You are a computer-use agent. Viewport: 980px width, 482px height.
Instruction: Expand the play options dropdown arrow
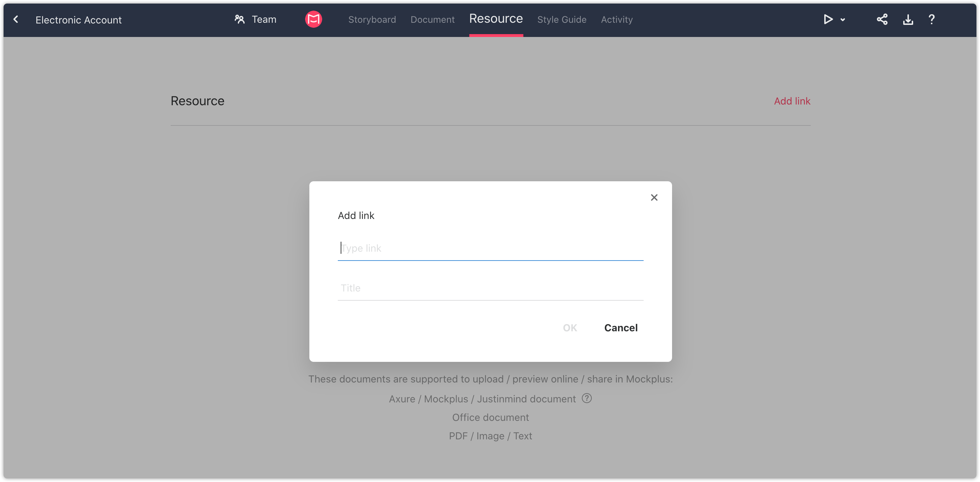(x=843, y=20)
